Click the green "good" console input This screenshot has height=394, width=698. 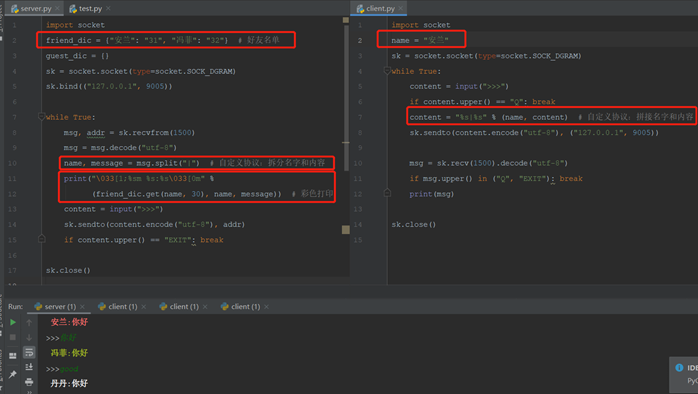[x=69, y=369]
